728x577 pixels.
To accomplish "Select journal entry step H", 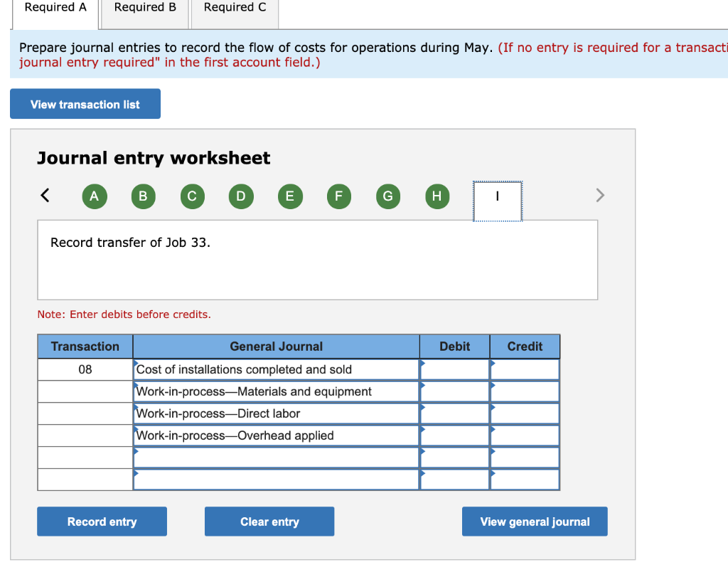I will pos(437,196).
